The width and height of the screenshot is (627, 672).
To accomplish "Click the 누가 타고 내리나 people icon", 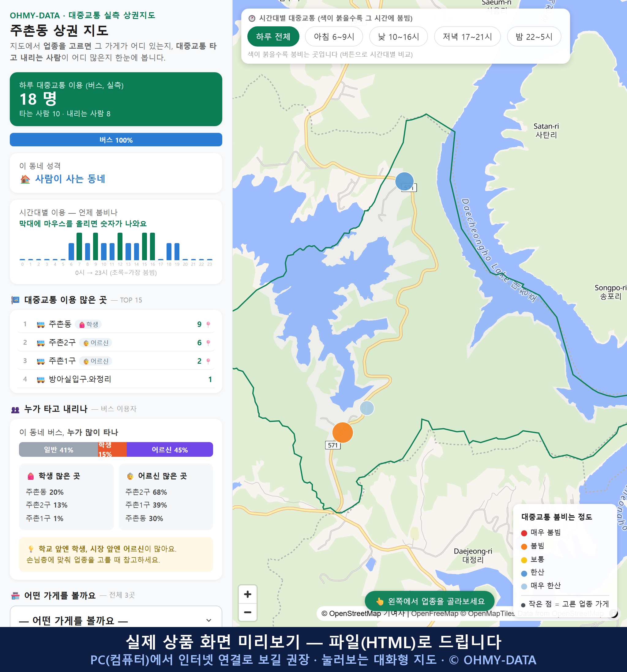I will 15,409.
